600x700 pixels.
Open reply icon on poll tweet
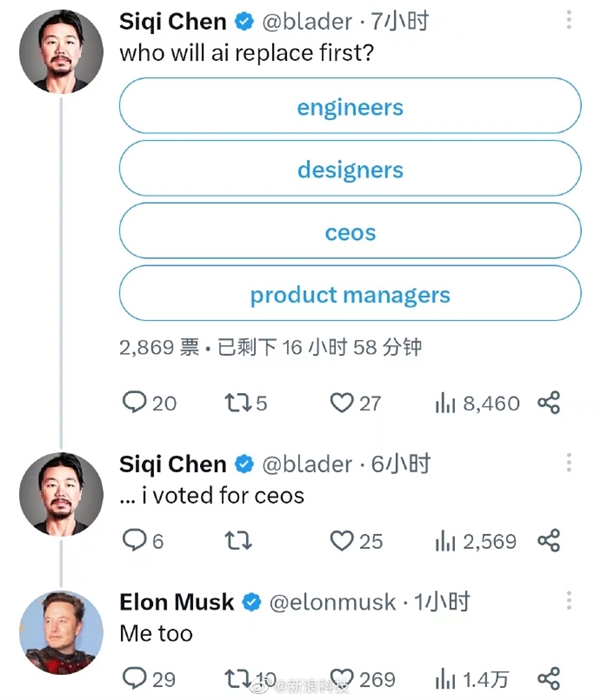134,402
